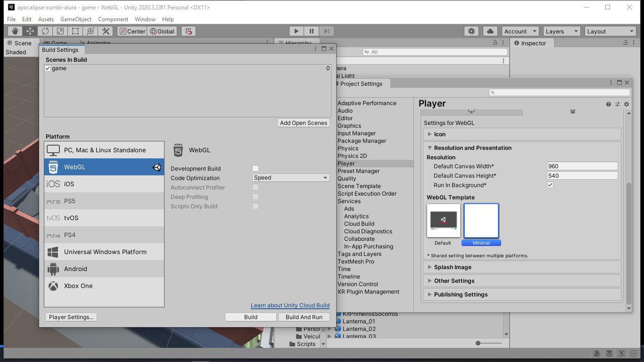Select the PS4 platform
Screen dimensions: 644x362
click(x=104, y=235)
